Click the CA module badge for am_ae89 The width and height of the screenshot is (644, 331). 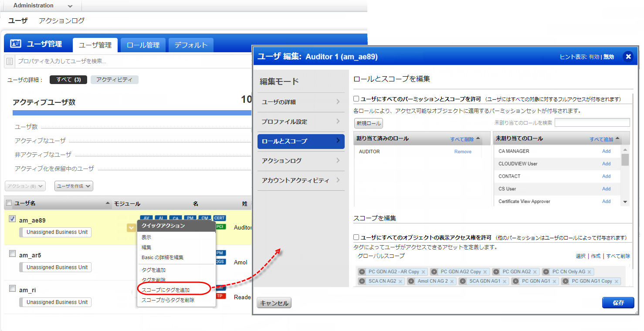(x=176, y=218)
